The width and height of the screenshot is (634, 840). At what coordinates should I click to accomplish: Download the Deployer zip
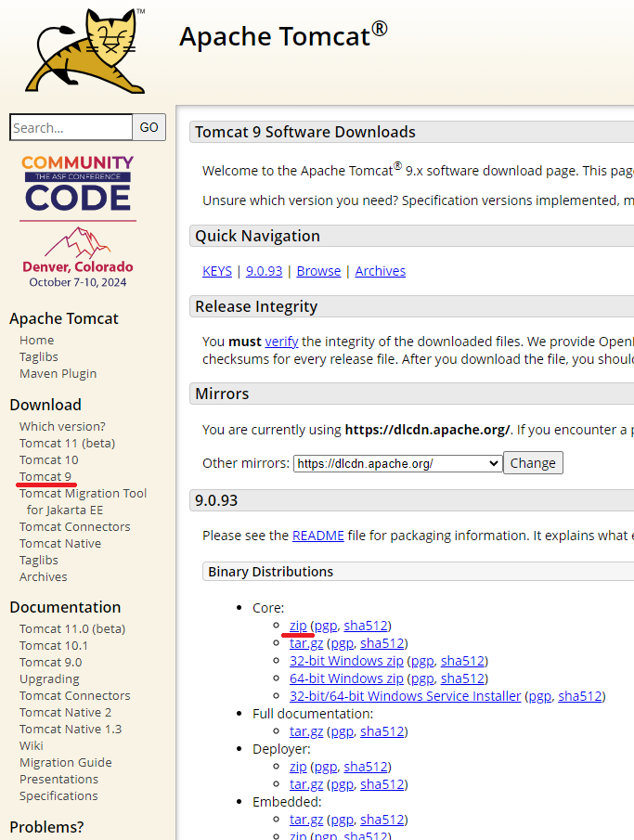(298, 768)
